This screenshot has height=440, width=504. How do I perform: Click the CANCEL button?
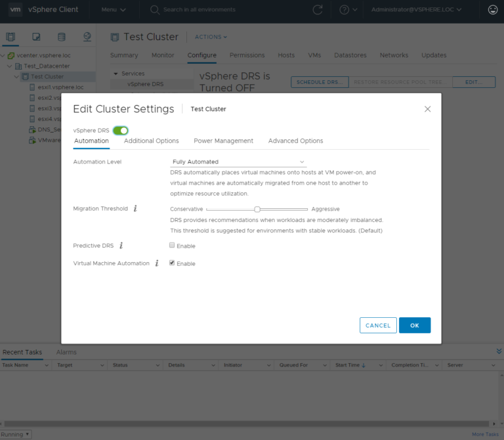(378, 325)
